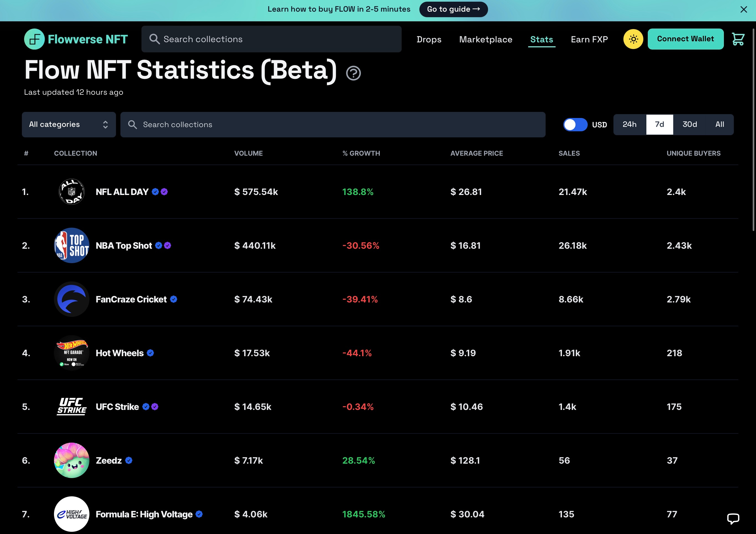
Task: Toggle the USD currency switch
Action: pos(575,125)
